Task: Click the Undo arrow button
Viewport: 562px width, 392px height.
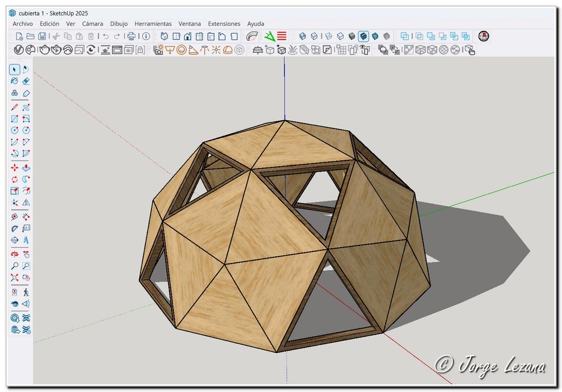Action: pyautogui.click(x=105, y=36)
